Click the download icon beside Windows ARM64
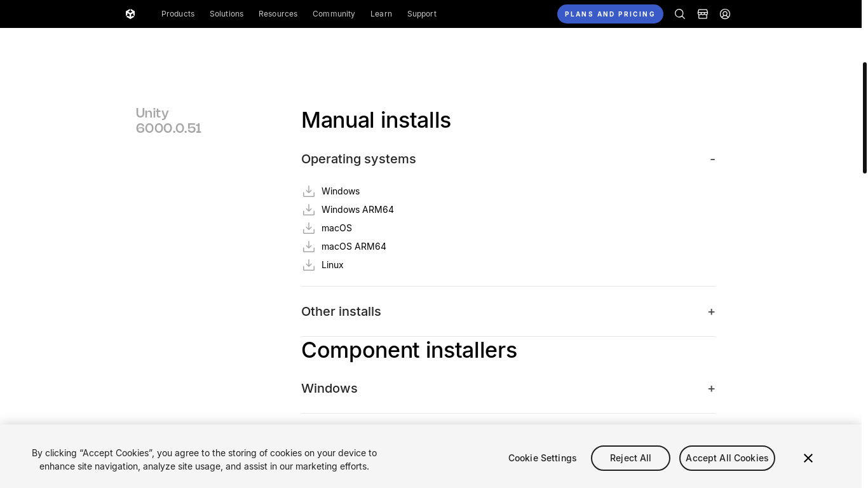 [309, 210]
